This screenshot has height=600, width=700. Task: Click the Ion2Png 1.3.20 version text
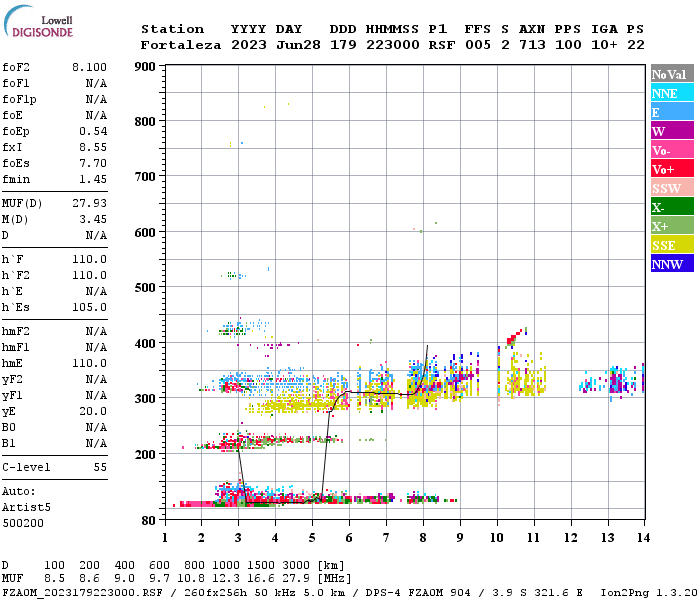[649, 593]
